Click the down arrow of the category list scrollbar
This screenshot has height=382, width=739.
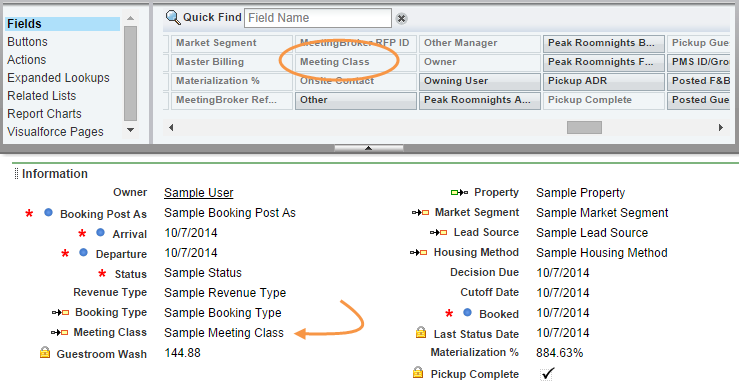coord(131,130)
